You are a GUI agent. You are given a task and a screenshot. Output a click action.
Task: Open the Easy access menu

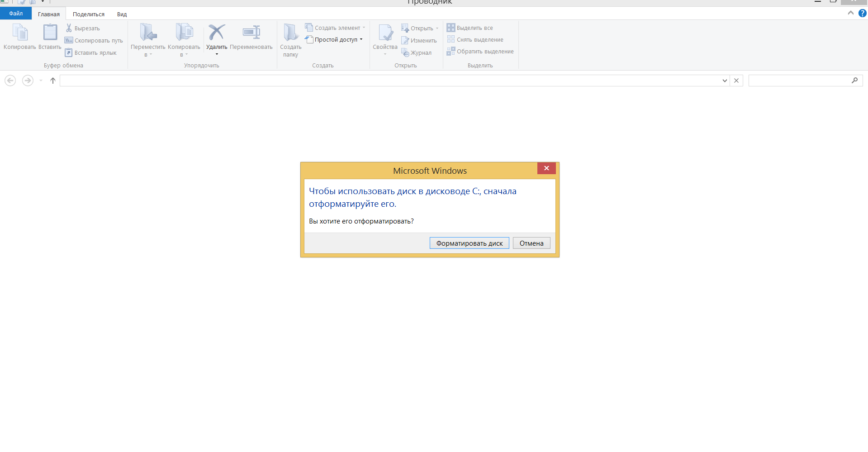pyautogui.click(x=334, y=39)
